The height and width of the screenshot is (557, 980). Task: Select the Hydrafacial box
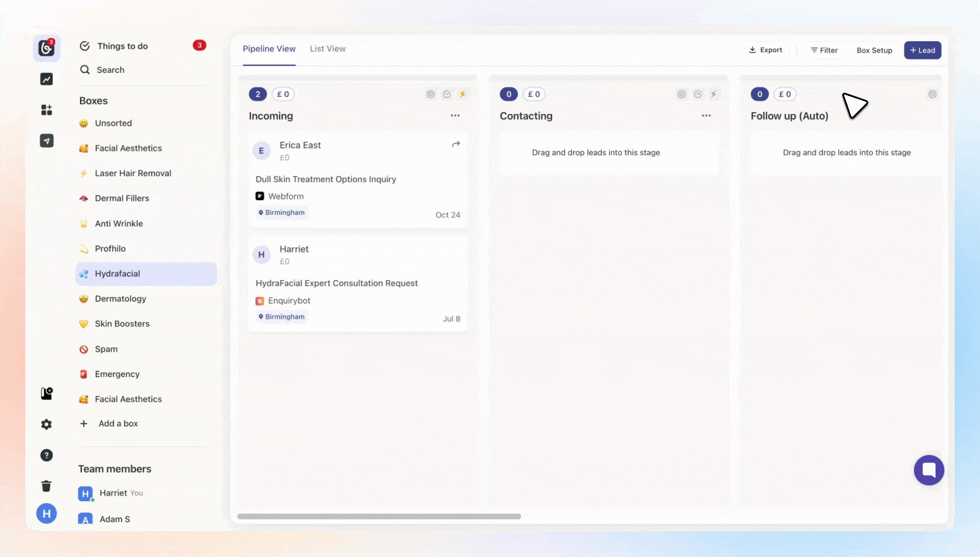146,274
